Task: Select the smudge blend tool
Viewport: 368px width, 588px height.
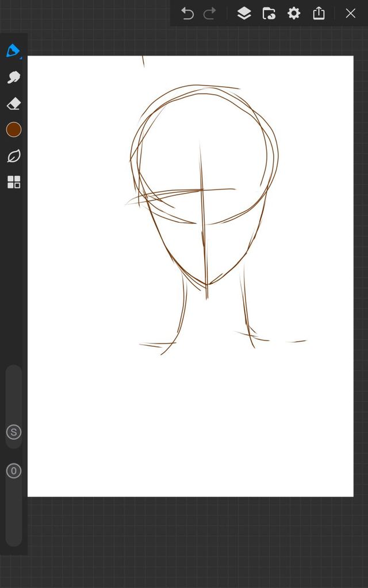Action: tap(14, 78)
